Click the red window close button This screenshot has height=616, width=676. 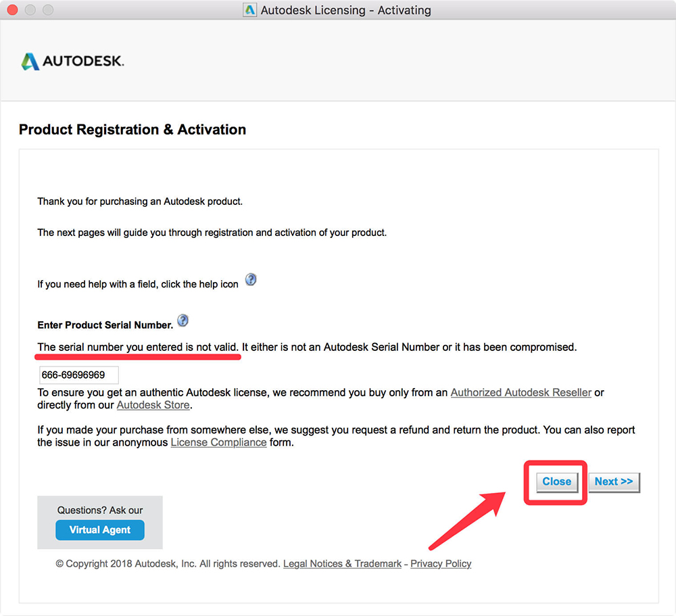[x=12, y=9]
